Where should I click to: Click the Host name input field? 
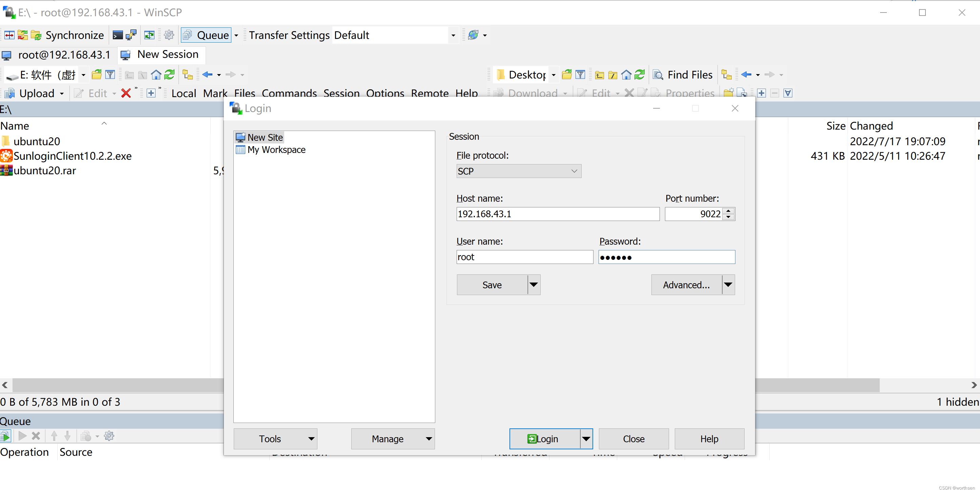click(557, 214)
